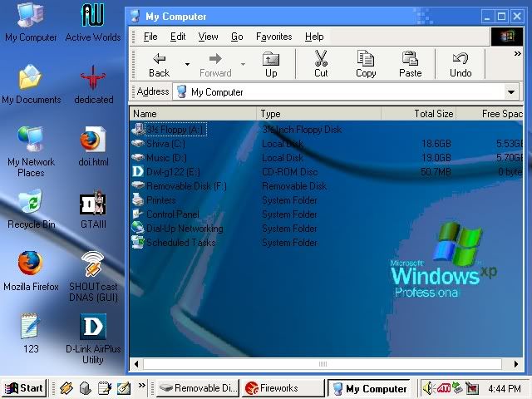Click the Forward toolbar button

point(215,64)
